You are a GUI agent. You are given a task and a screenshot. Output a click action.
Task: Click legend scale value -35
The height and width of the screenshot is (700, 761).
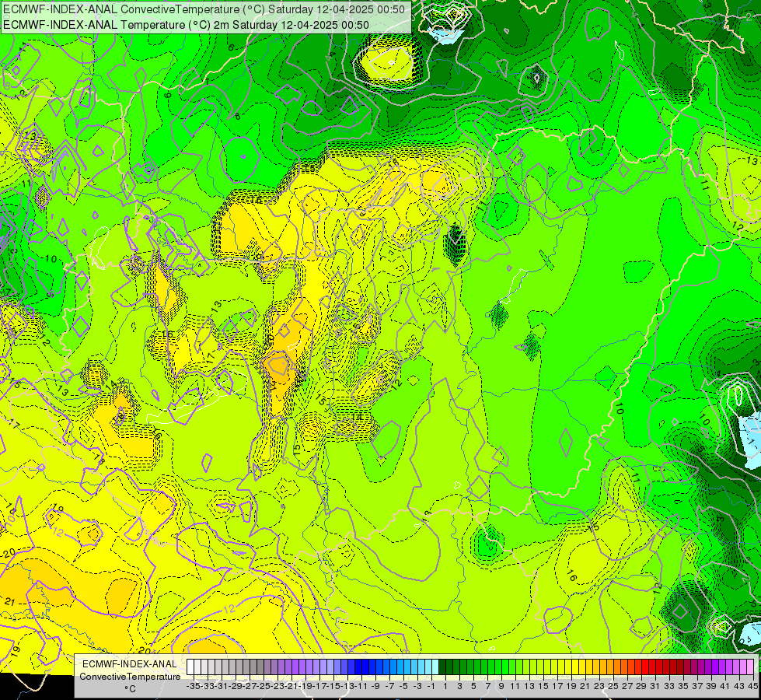click(194, 686)
